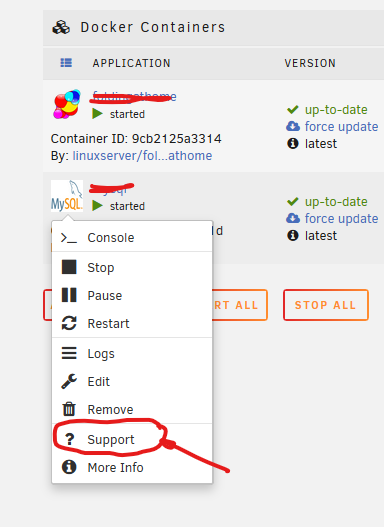Open the linuxserver/fol...athome repository link
Viewport: 384px width, 527px height.
point(142,156)
